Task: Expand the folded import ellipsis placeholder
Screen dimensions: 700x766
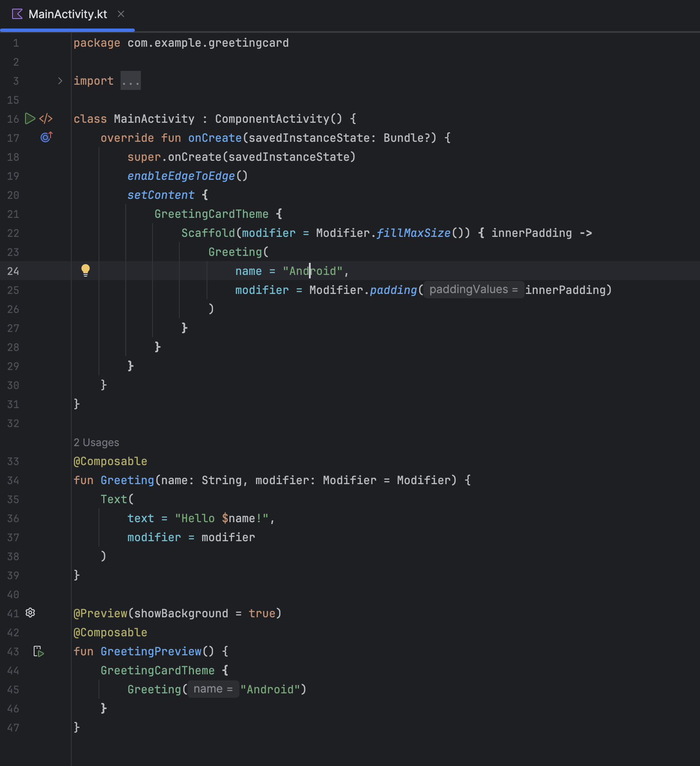Action: [x=130, y=81]
